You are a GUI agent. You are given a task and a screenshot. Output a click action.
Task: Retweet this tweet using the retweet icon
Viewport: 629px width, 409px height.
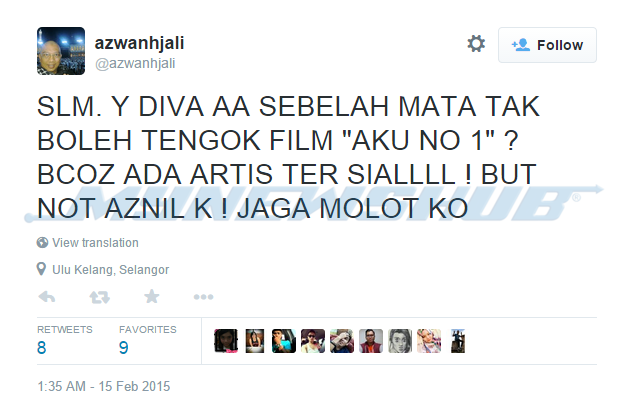point(99,297)
